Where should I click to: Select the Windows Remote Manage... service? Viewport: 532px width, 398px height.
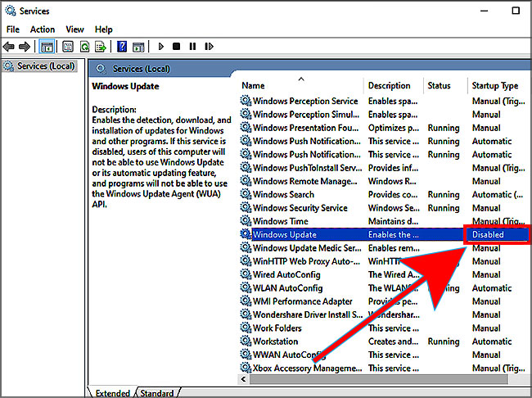coord(383,181)
